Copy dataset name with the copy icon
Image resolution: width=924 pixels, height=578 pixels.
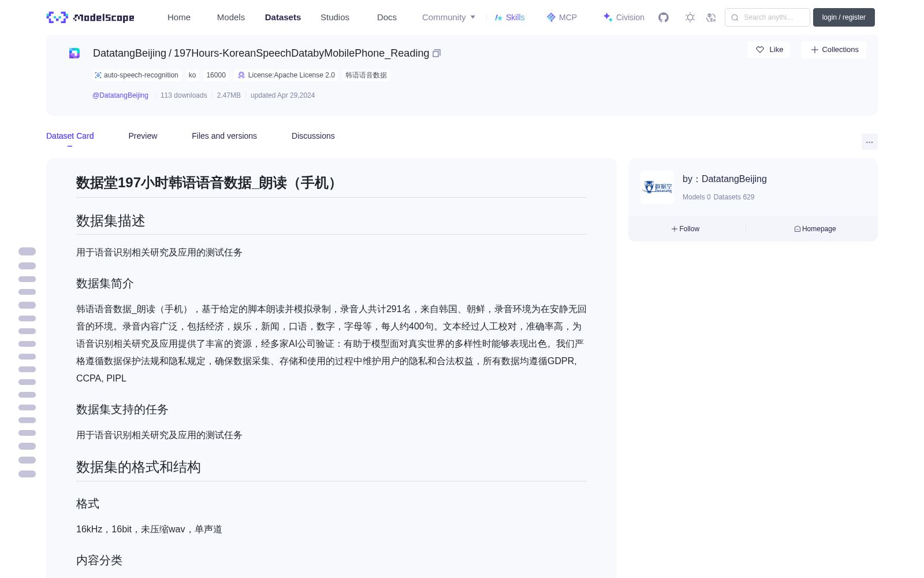(437, 53)
